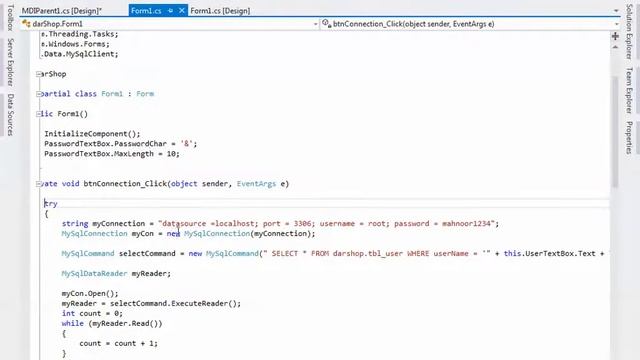Click the myConnection connection string text
Image resolution: width=640 pixels, height=360 pixels.
pyautogui.click(x=328, y=224)
